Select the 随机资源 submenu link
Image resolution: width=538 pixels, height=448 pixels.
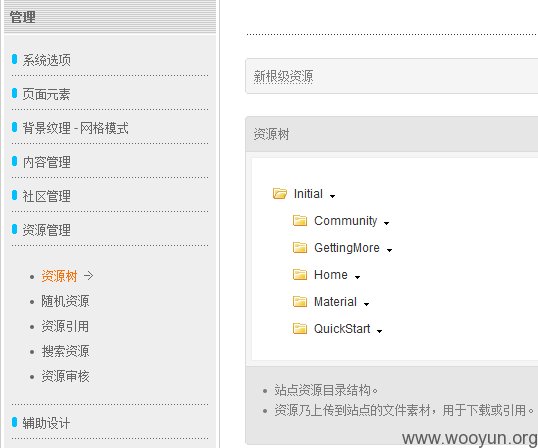point(65,301)
